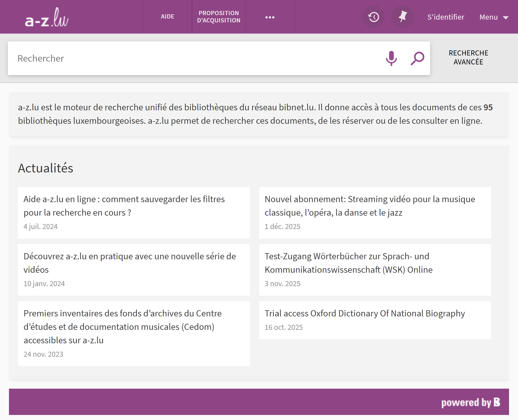Open news on streaming vidéo subscription
This screenshot has height=420, width=518.
pyautogui.click(x=370, y=206)
